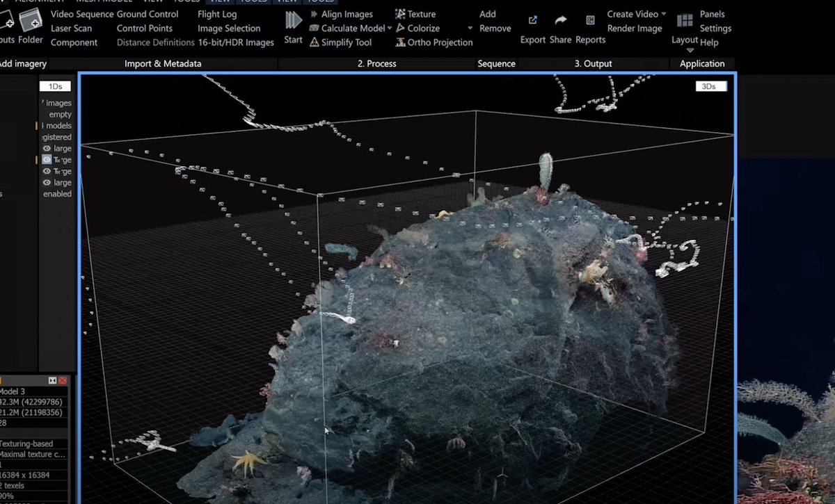Toggle the third model's eye visibility icon
Viewport: 835px width, 504px height.
47,171
